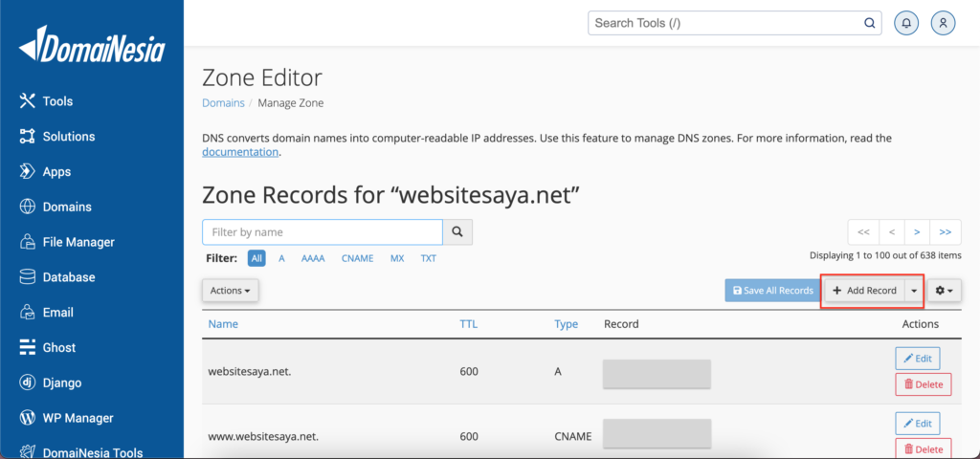The width and height of the screenshot is (980, 459).
Task: Open the Django sidebar item
Action: 62,382
